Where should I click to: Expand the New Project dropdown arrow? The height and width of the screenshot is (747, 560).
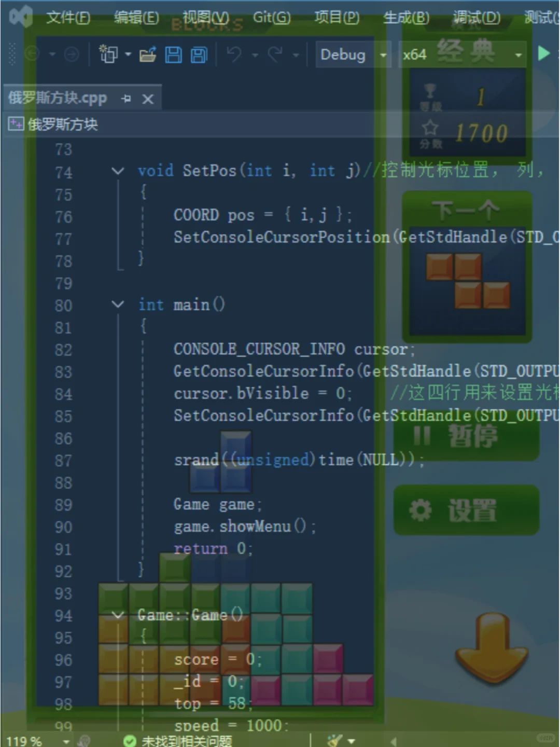128,54
